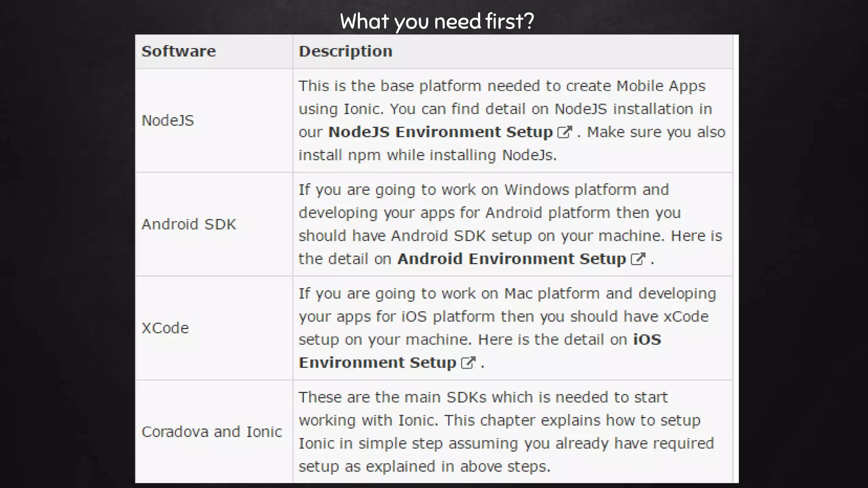
Task: Click the Windows platform text in Android row
Action: pos(570,190)
